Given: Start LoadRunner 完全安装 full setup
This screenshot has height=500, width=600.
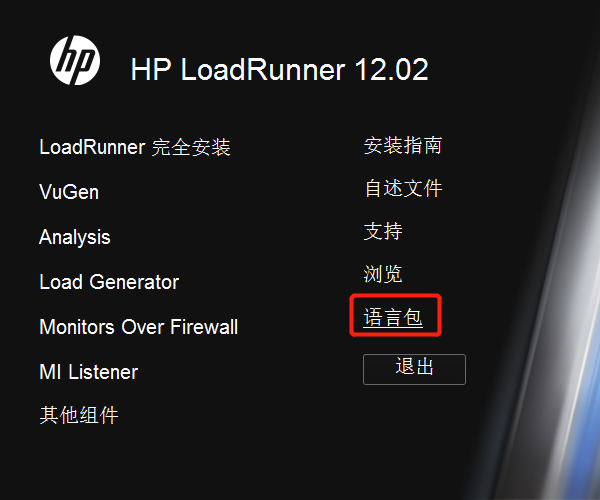Looking at the screenshot, I should [135, 147].
